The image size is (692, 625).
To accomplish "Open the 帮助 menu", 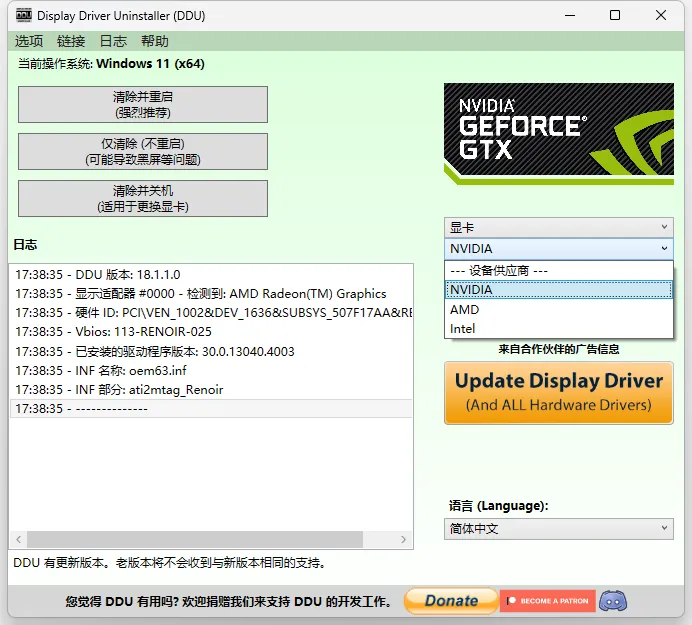I will coord(155,41).
